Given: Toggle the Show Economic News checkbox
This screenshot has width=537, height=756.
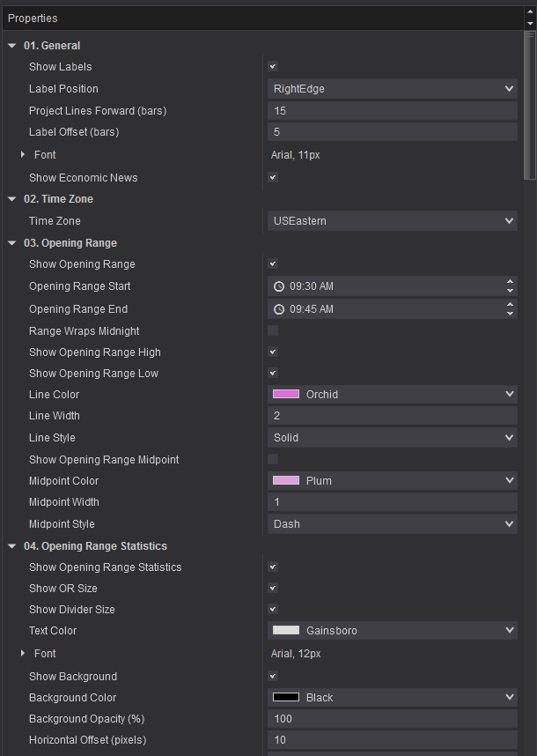Looking at the screenshot, I should (x=273, y=177).
